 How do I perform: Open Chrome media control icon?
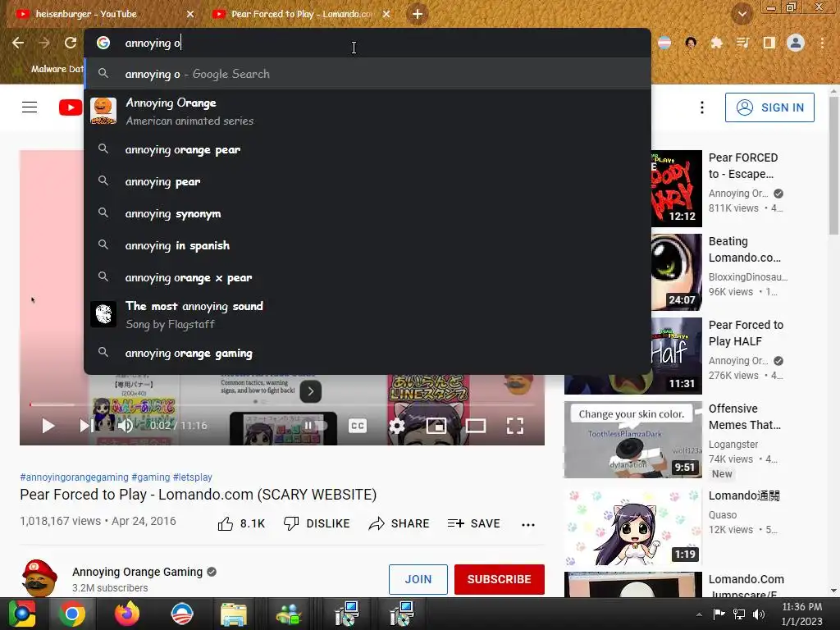[742, 43]
